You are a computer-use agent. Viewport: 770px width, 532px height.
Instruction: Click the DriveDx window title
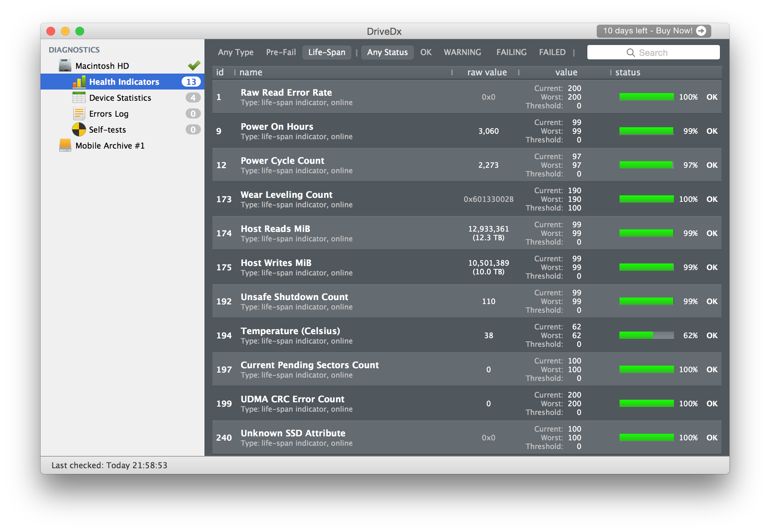[384, 31]
